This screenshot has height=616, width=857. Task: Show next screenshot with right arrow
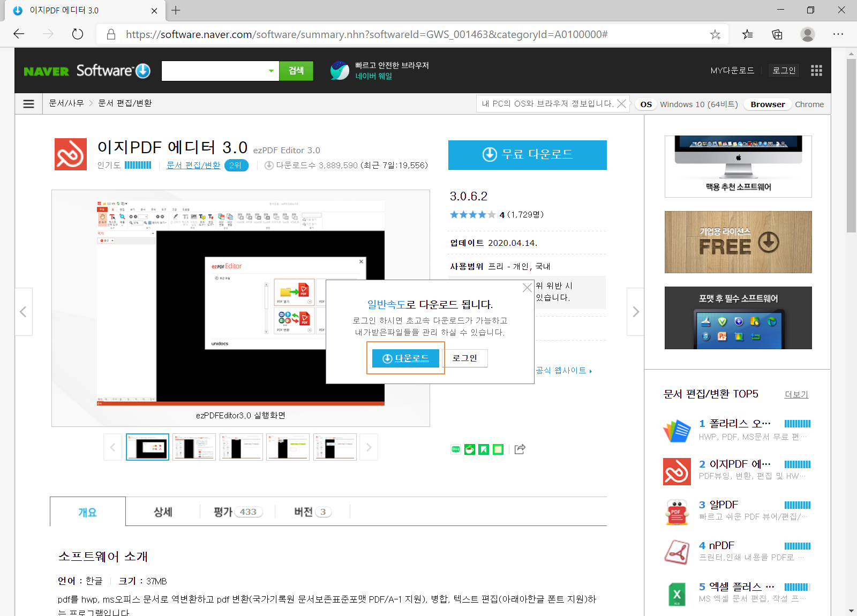(x=635, y=312)
